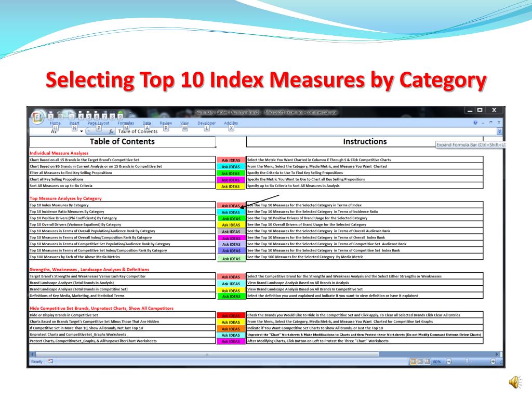Open the View ribbon tab
532x399 pixels.
(184, 123)
